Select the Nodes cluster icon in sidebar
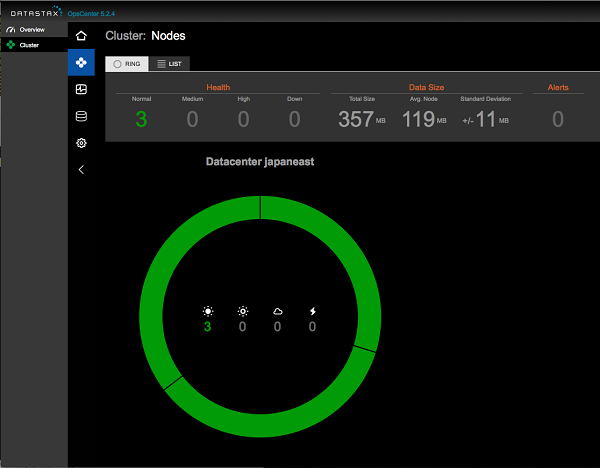The image size is (600, 468). (x=81, y=63)
